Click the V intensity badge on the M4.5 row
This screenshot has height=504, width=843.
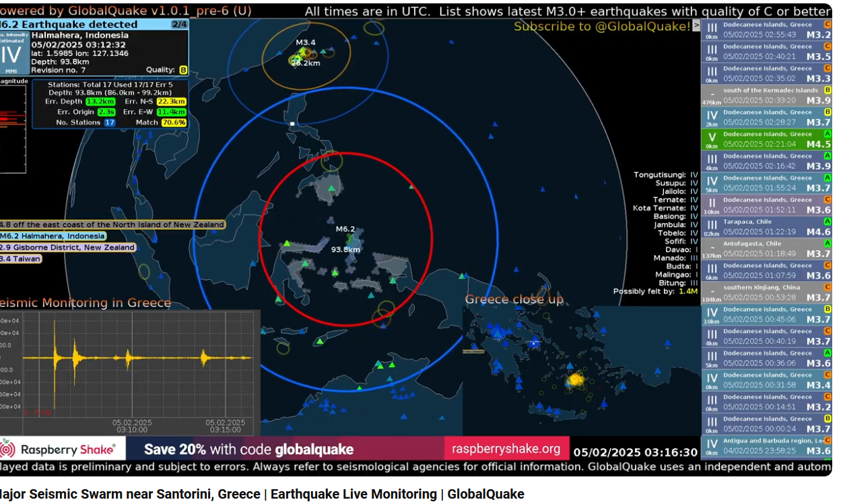[x=712, y=139]
